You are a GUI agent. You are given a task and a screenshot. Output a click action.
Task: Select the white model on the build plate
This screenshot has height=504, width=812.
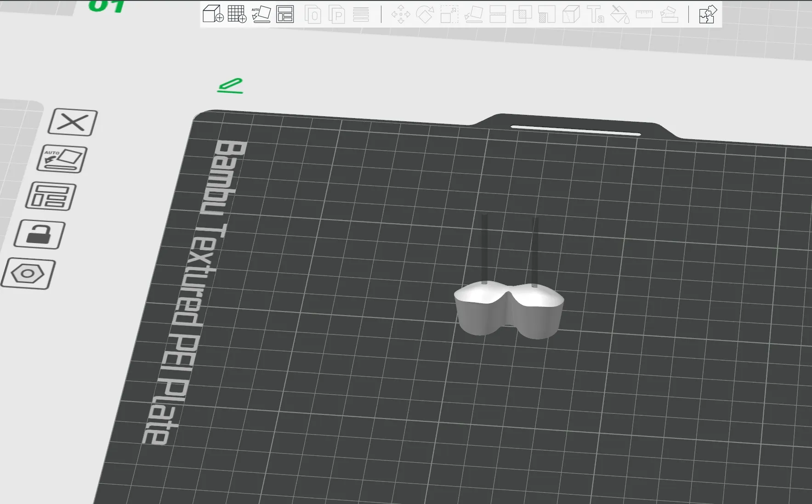[x=509, y=309]
